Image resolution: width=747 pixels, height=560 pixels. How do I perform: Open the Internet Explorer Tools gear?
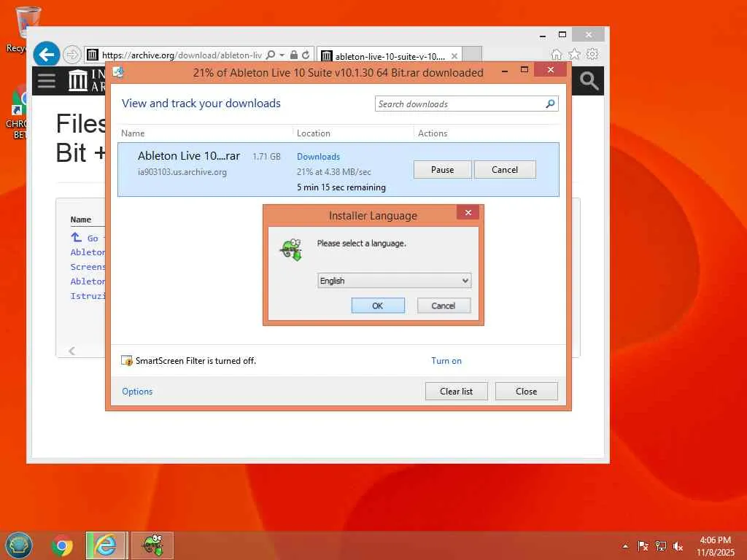(x=592, y=54)
